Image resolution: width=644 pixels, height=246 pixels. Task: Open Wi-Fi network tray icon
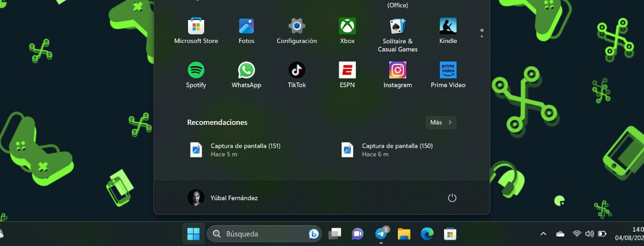click(x=577, y=234)
